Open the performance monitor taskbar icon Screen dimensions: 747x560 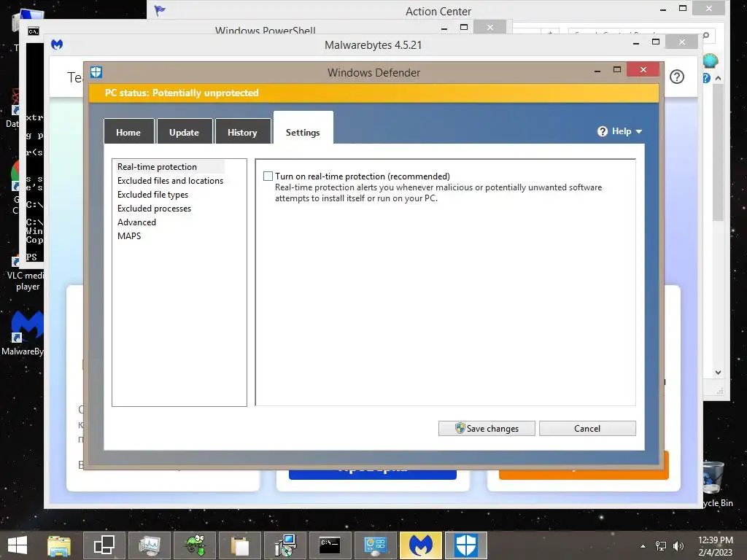click(x=149, y=545)
